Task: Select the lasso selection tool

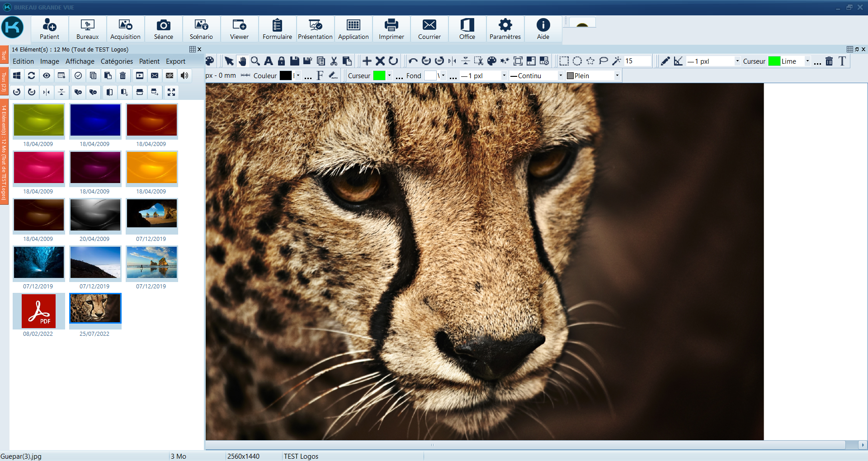Action: click(604, 61)
